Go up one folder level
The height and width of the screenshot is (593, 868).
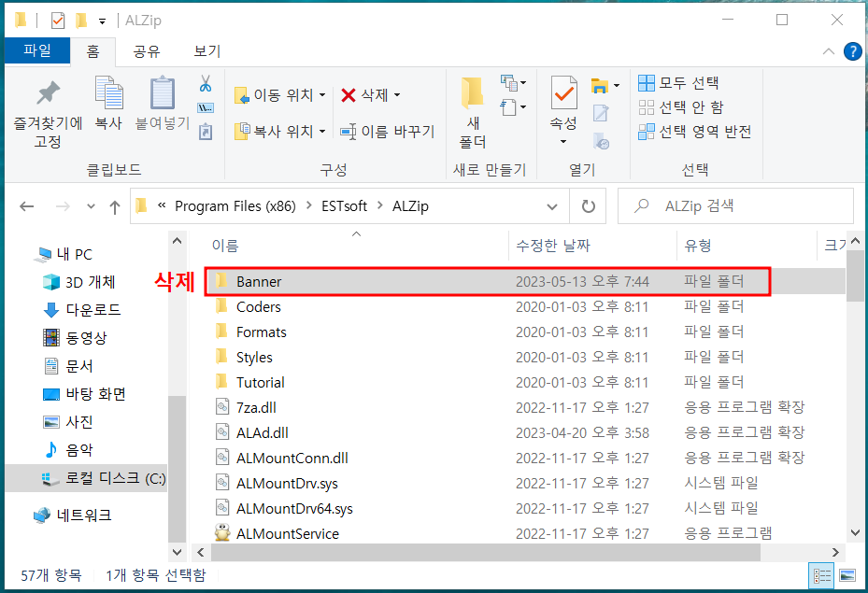pos(115,207)
